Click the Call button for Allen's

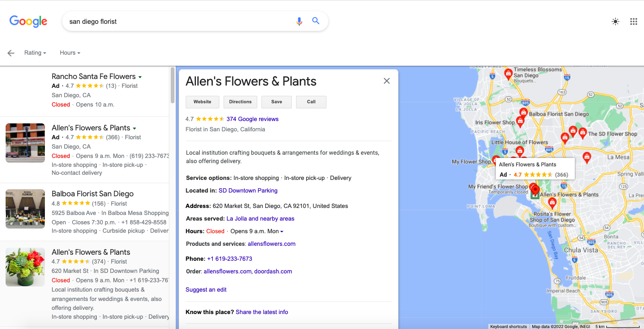point(311,102)
